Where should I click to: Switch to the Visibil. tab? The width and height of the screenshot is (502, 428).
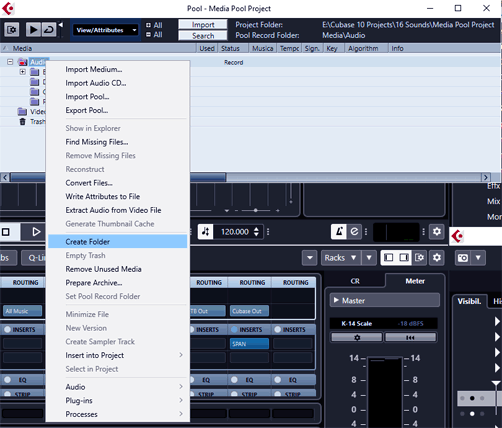click(x=469, y=301)
